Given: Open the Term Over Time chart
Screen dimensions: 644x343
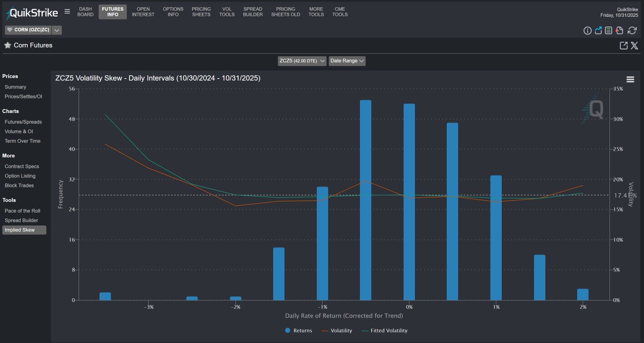Looking at the screenshot, I should tap(22, 140).
